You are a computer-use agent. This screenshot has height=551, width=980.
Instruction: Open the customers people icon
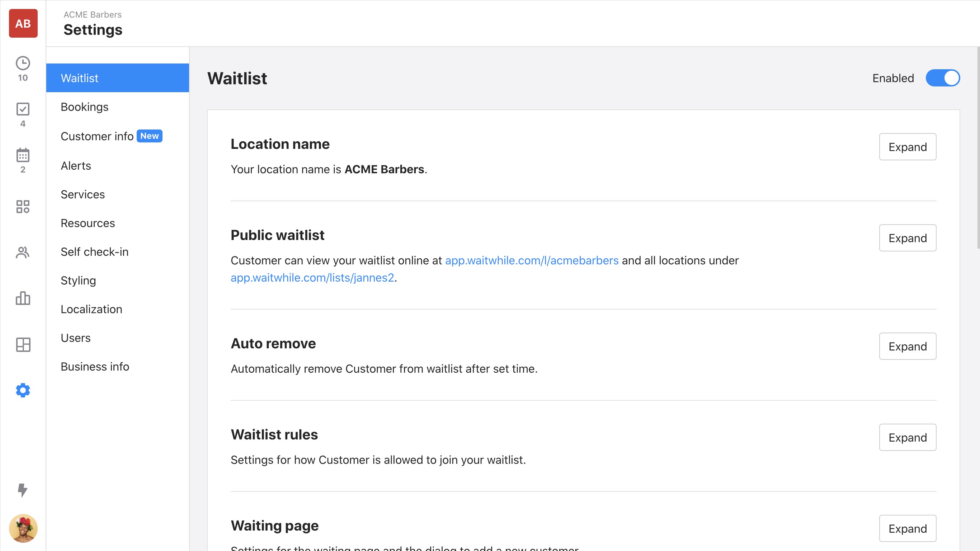click(23, 252)
